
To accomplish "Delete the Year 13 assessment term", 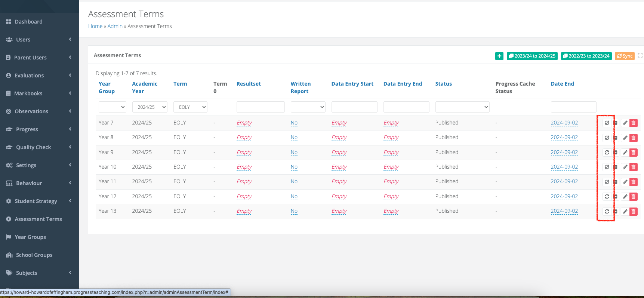I will click(634, 212).
